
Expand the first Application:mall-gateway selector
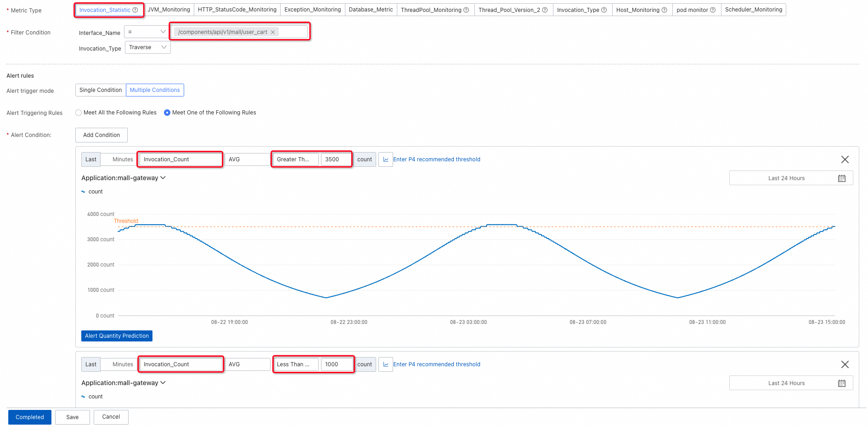pos(124,178)
